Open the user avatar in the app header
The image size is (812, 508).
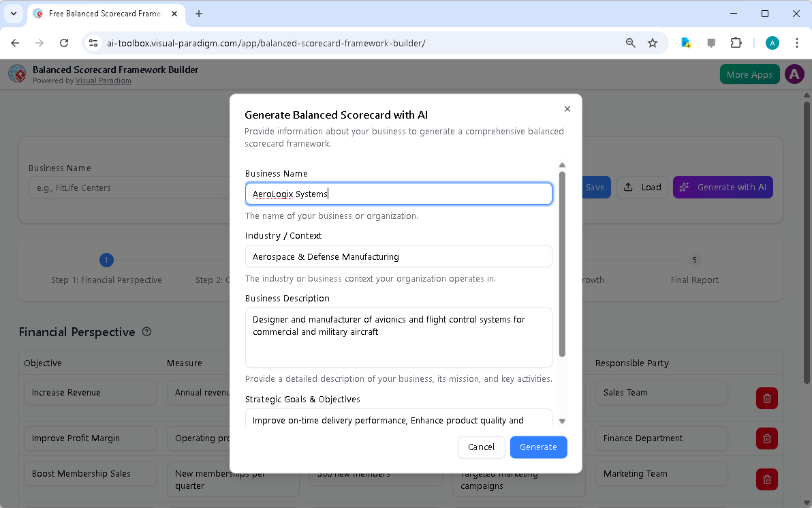794,74
